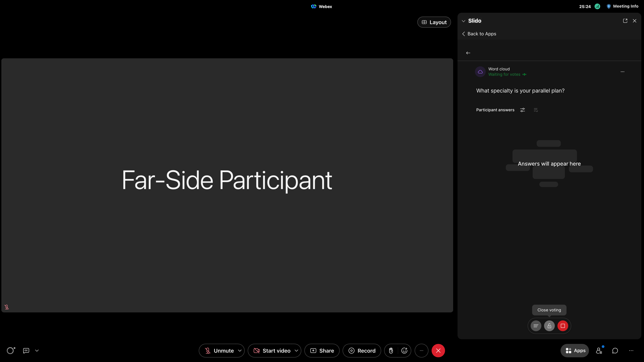Start your video
Viewport: 644px width, 362px height.
[273, 350]
